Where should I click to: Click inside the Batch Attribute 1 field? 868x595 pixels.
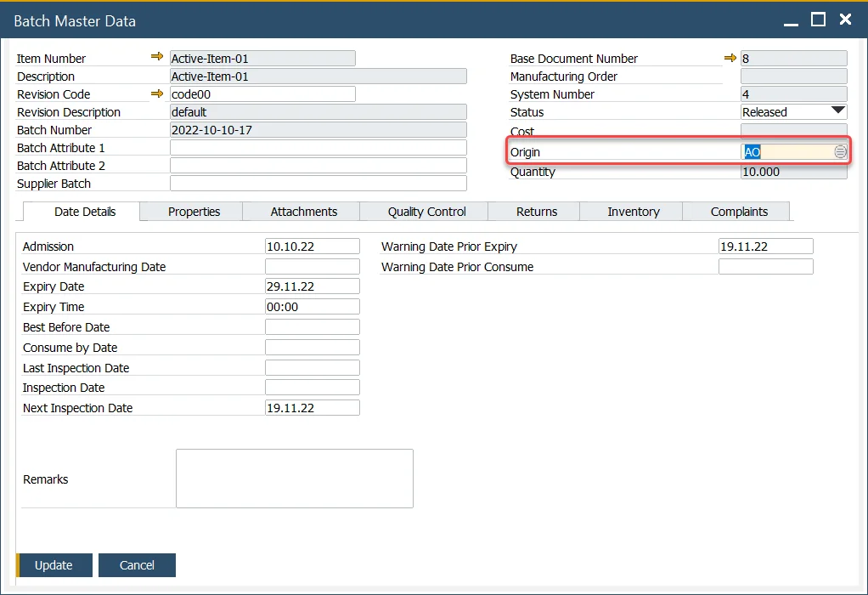click(x=318, y=147)
